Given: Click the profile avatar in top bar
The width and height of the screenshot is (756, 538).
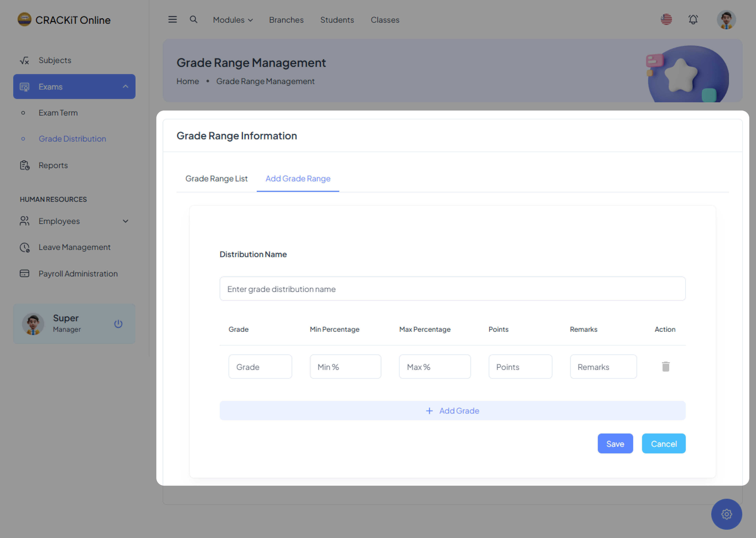Looking at the screenshot, I should pos(726,19).
